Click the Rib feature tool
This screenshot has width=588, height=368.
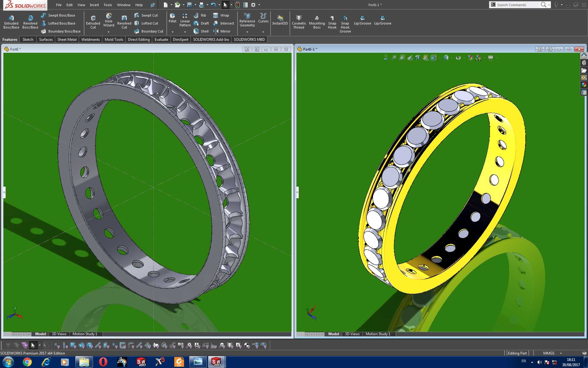[x=200, y=15]
